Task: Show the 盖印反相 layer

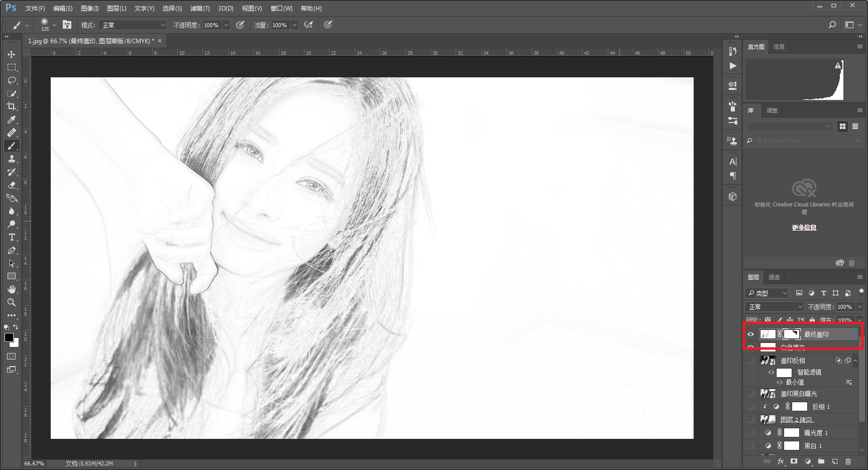Action: pos(750,360)
